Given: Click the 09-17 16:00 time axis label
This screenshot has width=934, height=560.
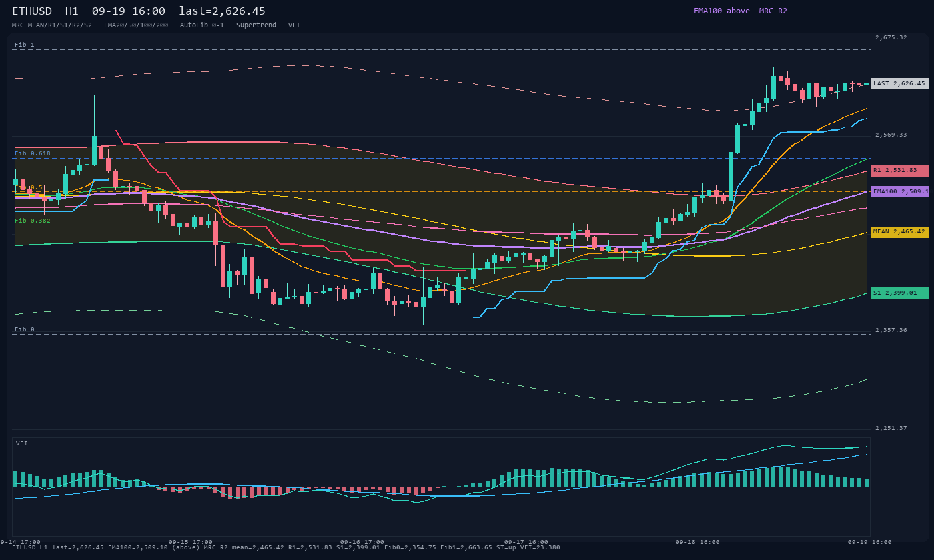Looking at the screenshot, I should point(526,542).
